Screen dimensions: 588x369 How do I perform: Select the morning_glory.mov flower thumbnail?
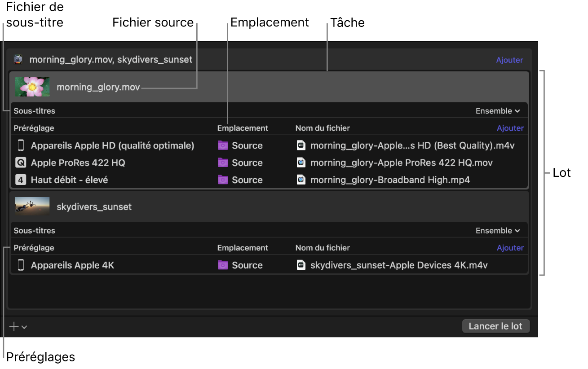[32, 87]
